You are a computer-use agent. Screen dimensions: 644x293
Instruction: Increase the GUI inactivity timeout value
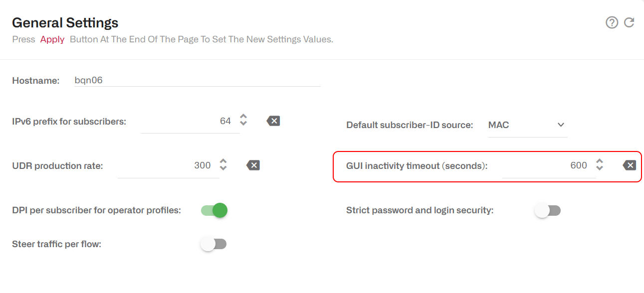(x=599, y=162)
